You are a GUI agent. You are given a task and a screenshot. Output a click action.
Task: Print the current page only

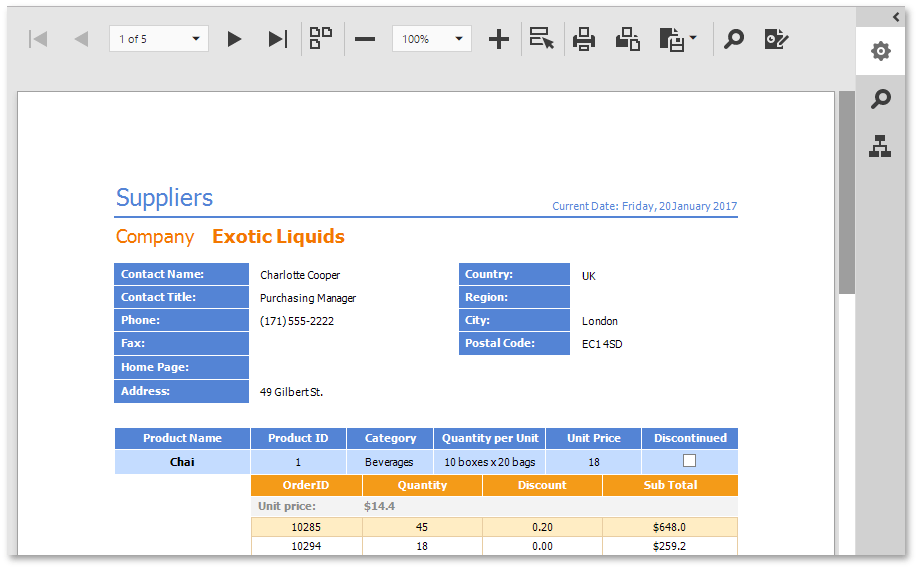click(x=628, y=39)
